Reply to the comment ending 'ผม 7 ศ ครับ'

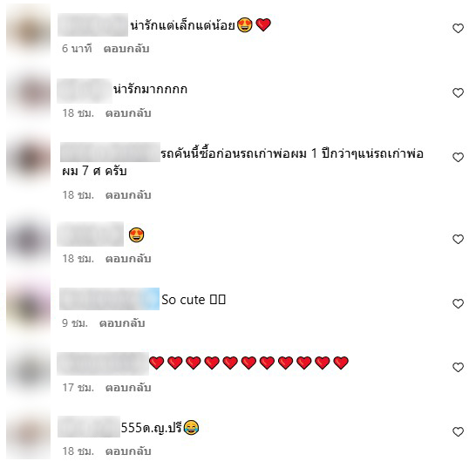coord(128,195)
